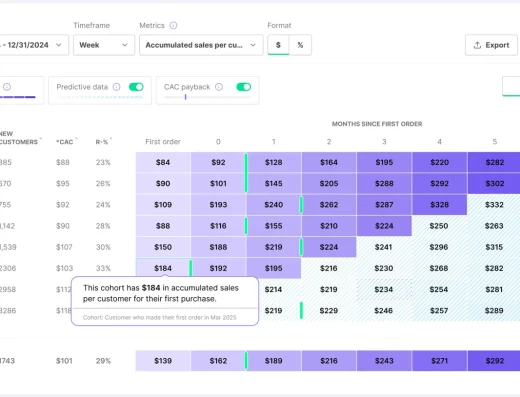Click the info icon above the purple underline
Image resolution: width=520 pixels, height=397 pixels.
pyautogui.click(x=7, y=87)
